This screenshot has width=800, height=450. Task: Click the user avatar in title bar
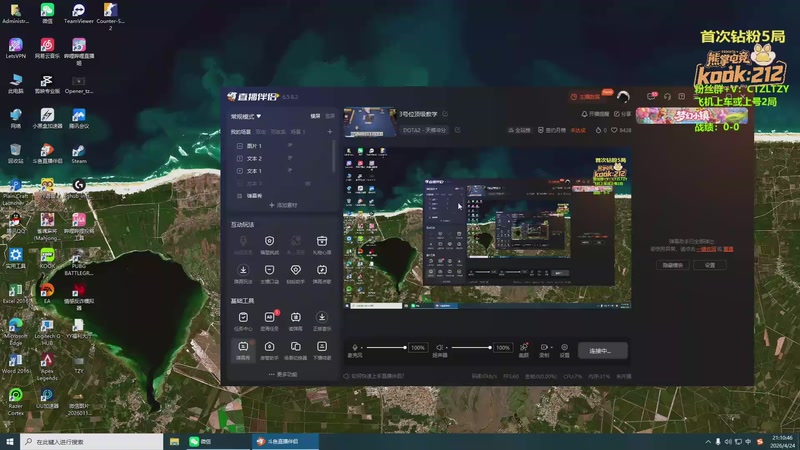point(623,96)
